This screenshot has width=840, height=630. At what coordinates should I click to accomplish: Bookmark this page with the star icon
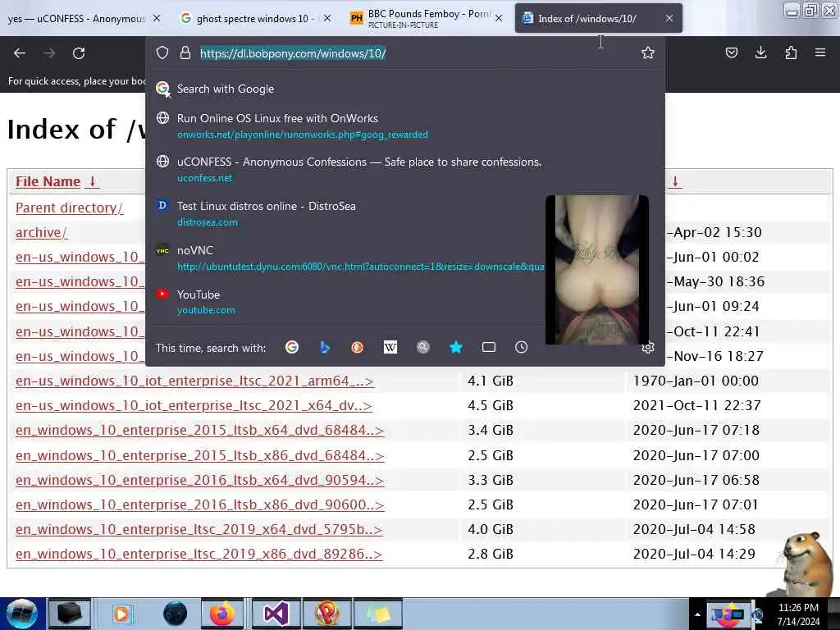(648, 52)
